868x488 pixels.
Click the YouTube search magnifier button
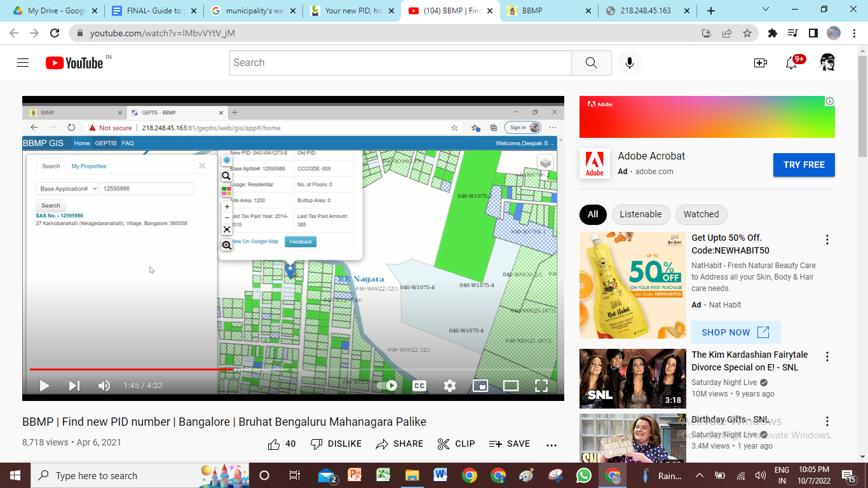point(591,62)
